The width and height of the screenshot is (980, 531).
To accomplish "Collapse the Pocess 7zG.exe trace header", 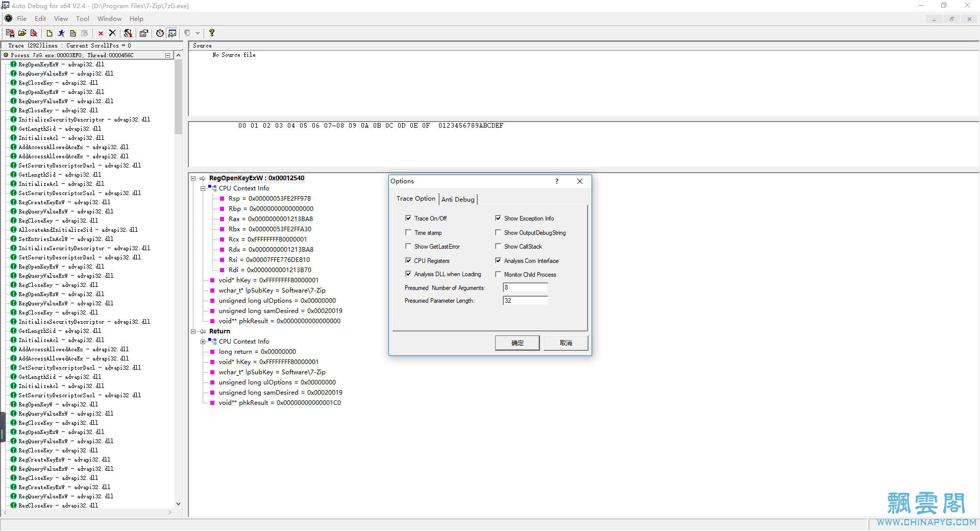I will [167, 55].
